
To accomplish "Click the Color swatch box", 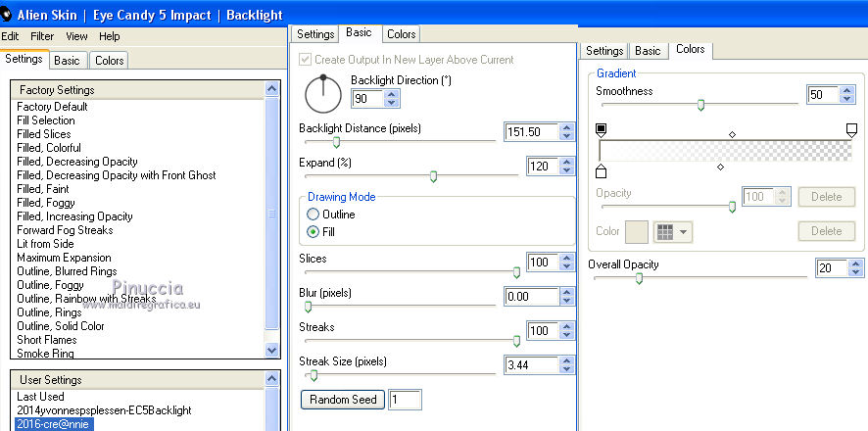I will [636, 232].
